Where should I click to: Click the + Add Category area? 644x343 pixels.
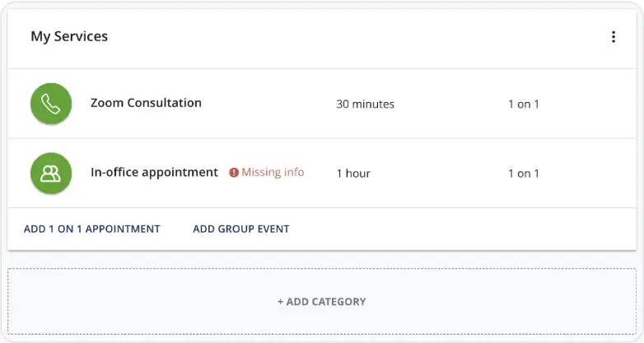click(x=322, y=302)
